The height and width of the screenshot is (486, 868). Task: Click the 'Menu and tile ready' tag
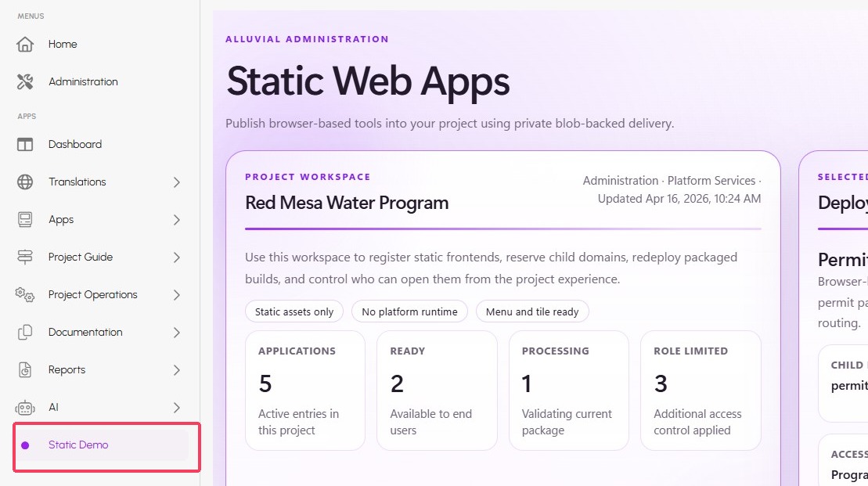pyautogui.click(x=532, y=311)
